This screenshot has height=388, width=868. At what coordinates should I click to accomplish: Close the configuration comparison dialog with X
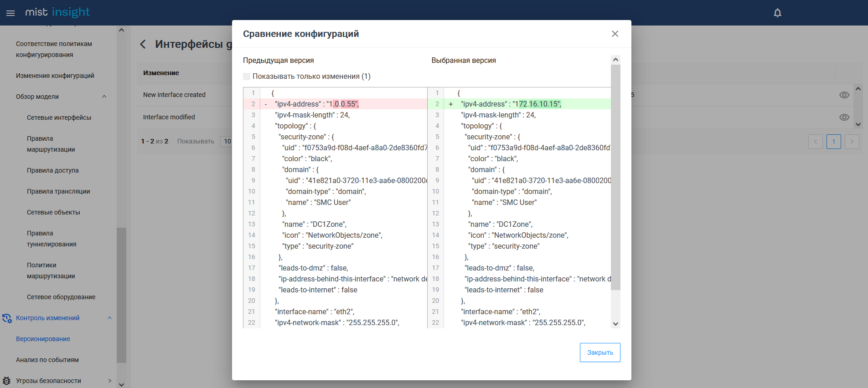click(615, 34)
